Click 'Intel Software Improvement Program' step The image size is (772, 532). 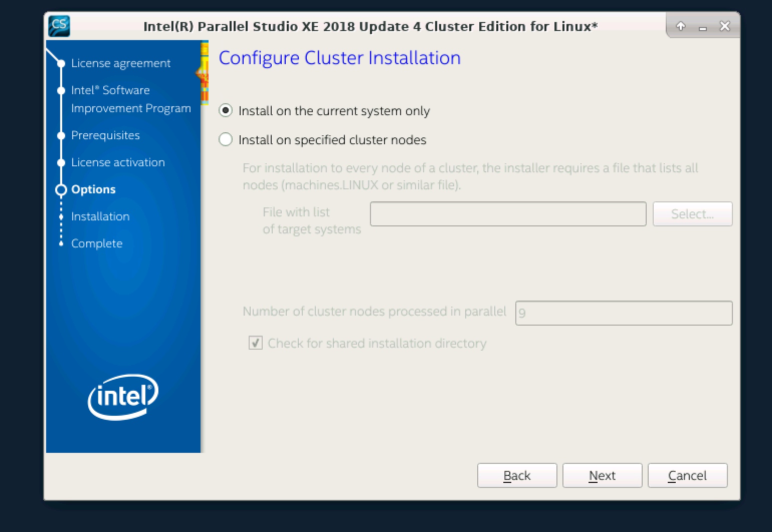130,99
